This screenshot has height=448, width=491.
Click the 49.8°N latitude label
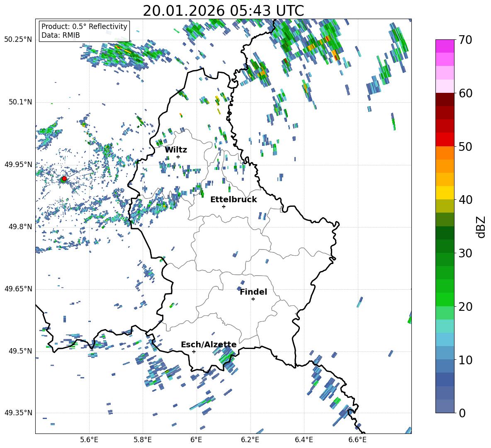[20, 227]
